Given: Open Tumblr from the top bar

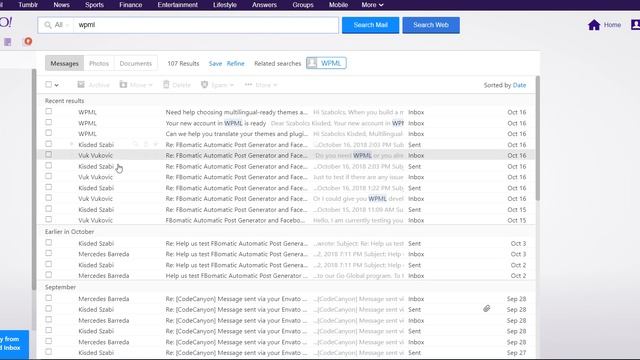Looking at the screenshot, I should click(x=28, y=5).
